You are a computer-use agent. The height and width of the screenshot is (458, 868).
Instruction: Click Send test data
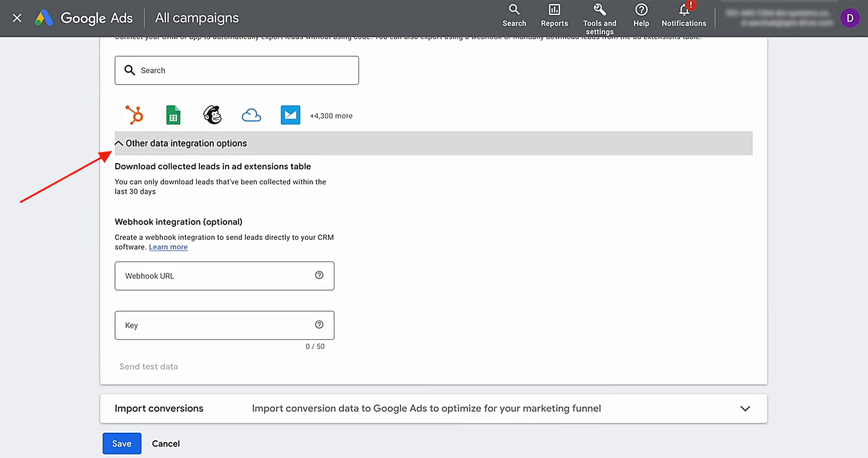click(149, 367)
